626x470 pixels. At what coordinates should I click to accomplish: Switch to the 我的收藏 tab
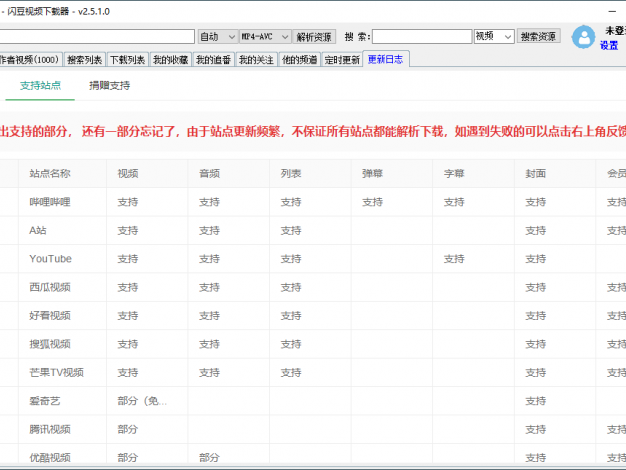[170, 60]
